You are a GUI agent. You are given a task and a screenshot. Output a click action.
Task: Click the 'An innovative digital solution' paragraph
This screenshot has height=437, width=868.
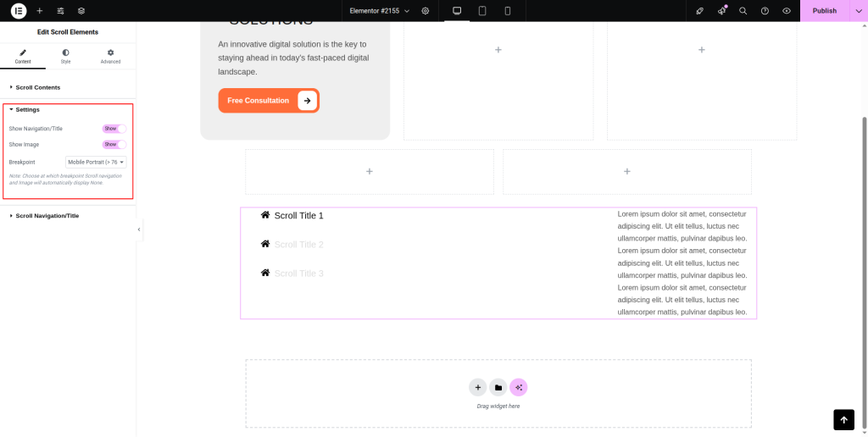[x=293, y=58]
